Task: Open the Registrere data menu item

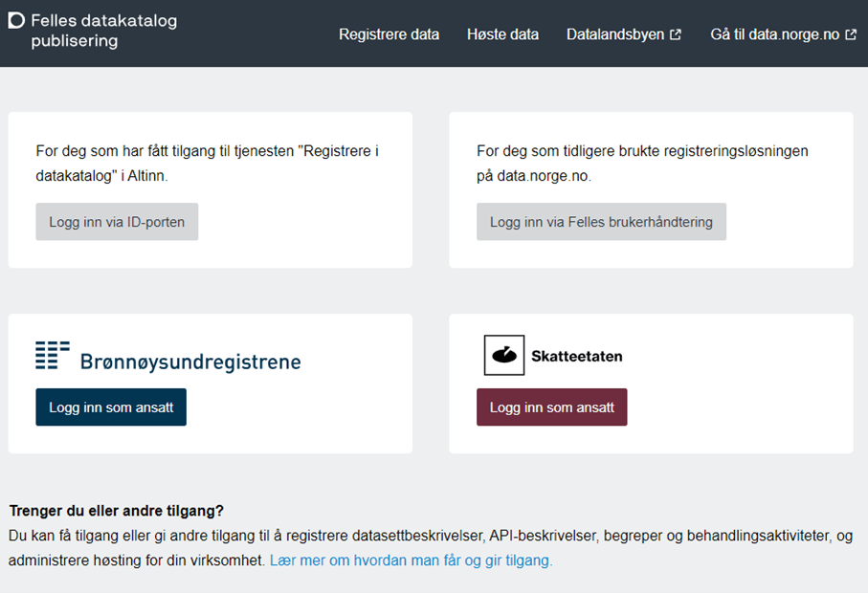Action: (x=389, y=34)
